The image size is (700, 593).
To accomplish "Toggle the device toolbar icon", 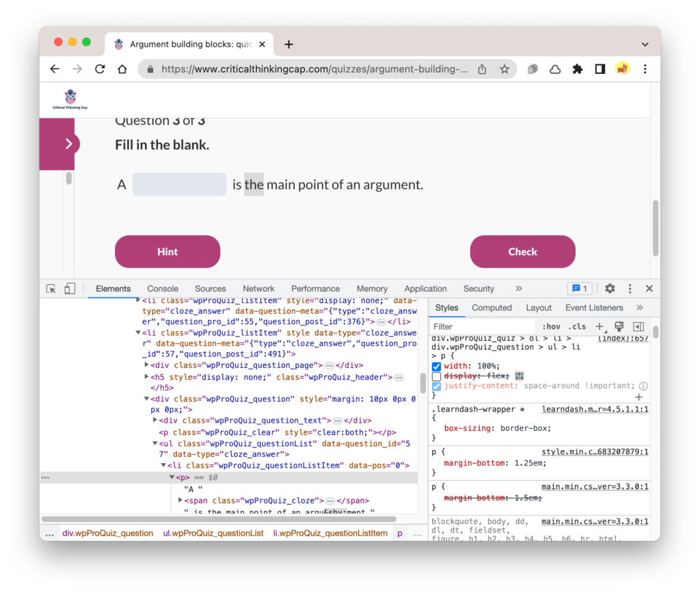I will pos(70,289).
